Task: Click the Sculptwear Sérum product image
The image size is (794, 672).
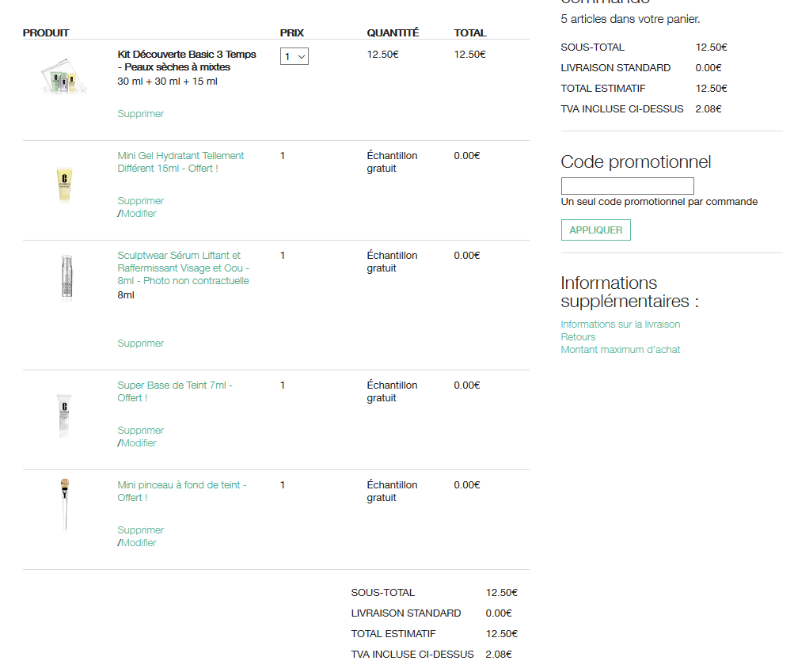Action: tap(66, 278)
